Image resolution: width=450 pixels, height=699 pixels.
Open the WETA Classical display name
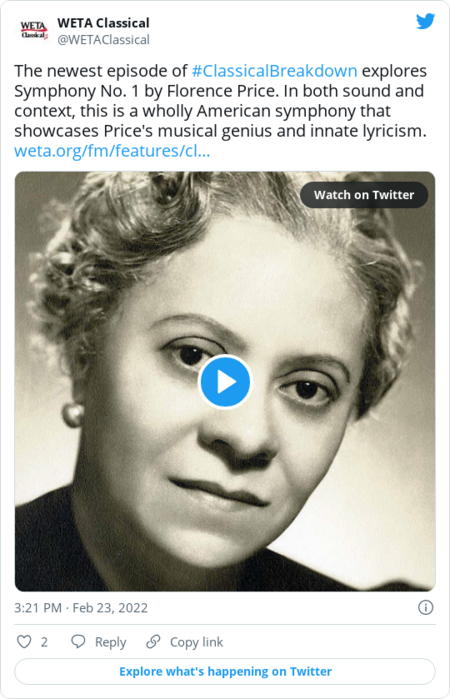tap(103, 23)
